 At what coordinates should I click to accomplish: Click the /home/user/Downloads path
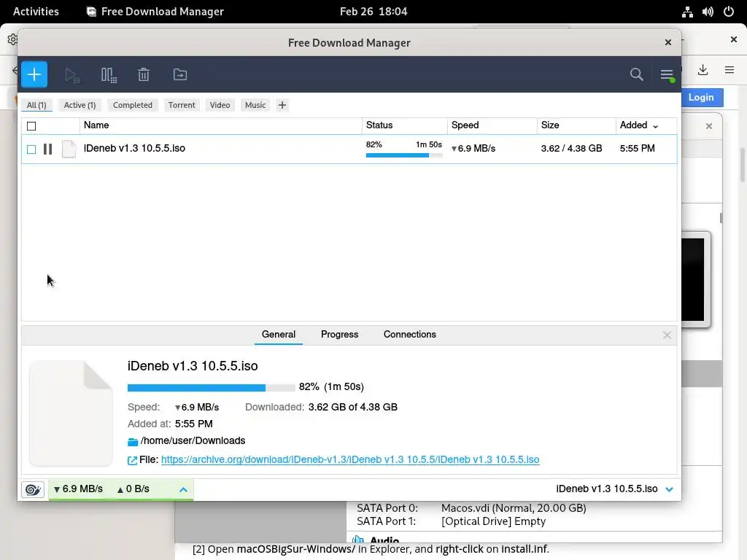193,440
